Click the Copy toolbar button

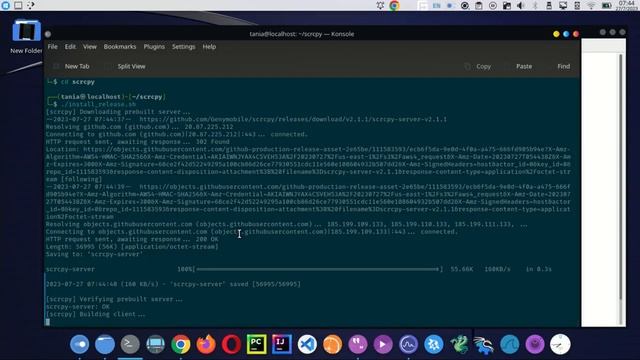click(x=478, y=66)
